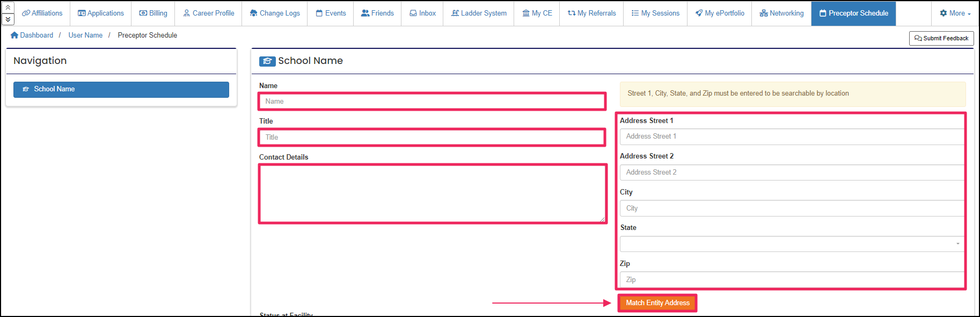Click the User Name breadcrumb link
This screenshot has width=980, height=317.
85,35
